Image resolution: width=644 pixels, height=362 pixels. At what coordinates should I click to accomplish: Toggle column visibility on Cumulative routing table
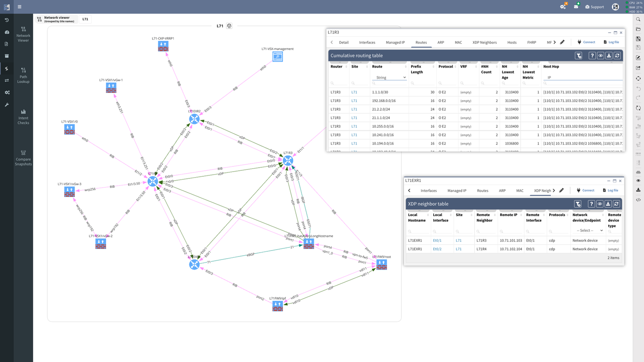click(600, 55)
